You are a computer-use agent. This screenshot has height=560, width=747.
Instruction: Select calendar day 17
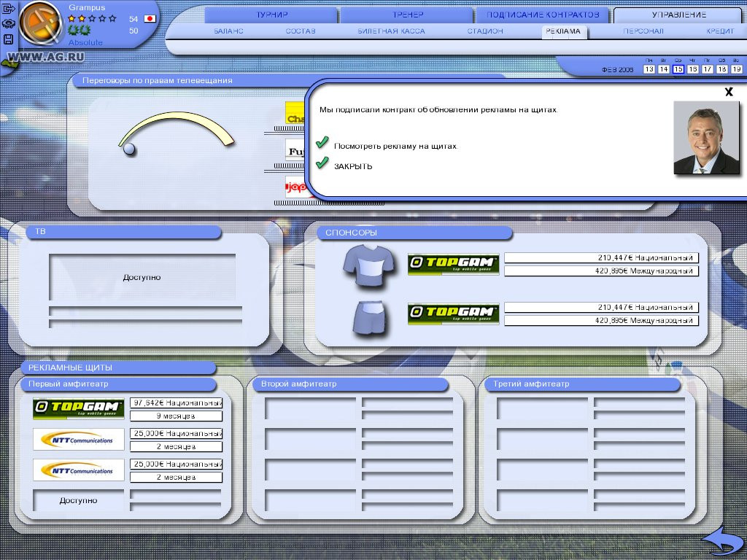[x=708, y=69]
